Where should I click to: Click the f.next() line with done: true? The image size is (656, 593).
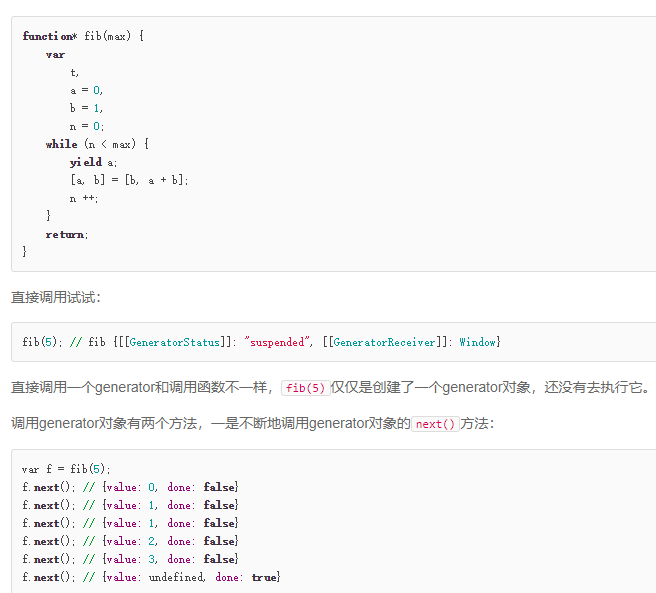pos(151,577)
